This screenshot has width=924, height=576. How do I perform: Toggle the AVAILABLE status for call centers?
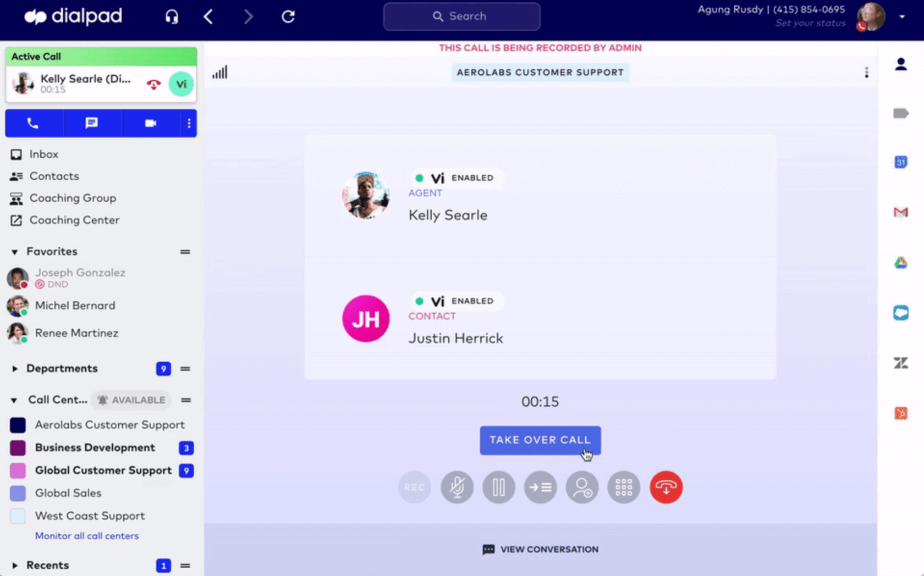[x=131, y=400]
